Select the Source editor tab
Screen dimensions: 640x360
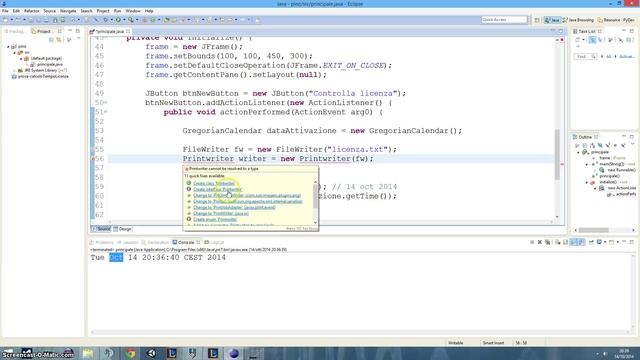101,229
